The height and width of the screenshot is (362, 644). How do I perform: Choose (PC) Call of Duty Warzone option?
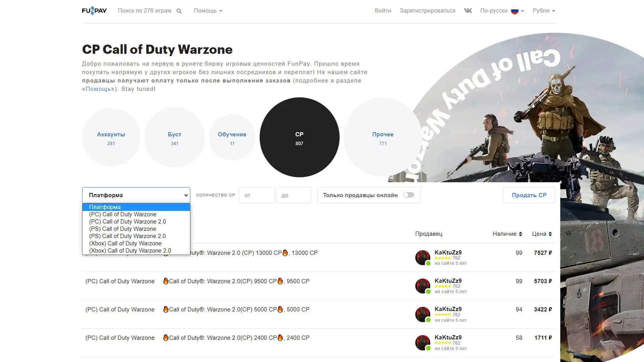coord(136,215)
